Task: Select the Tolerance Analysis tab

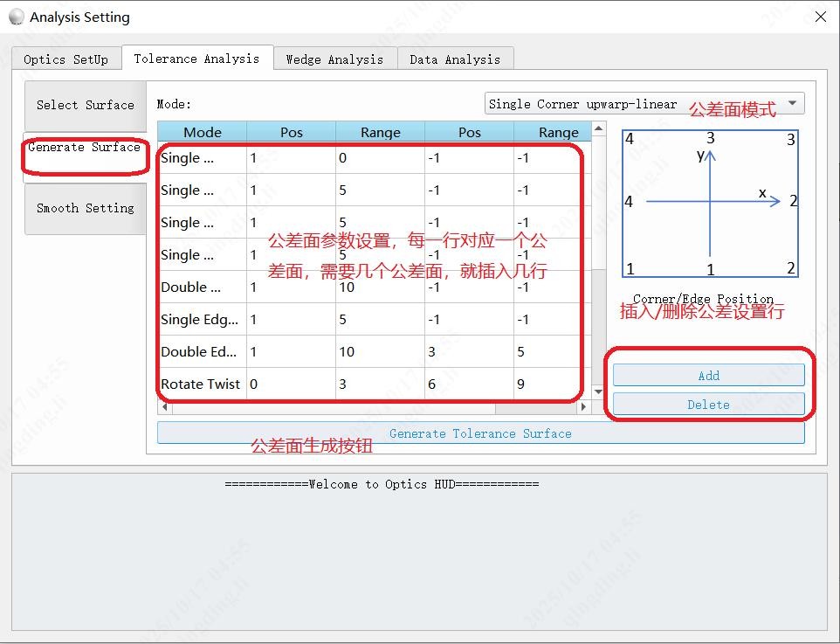Action: coord(197,58)
